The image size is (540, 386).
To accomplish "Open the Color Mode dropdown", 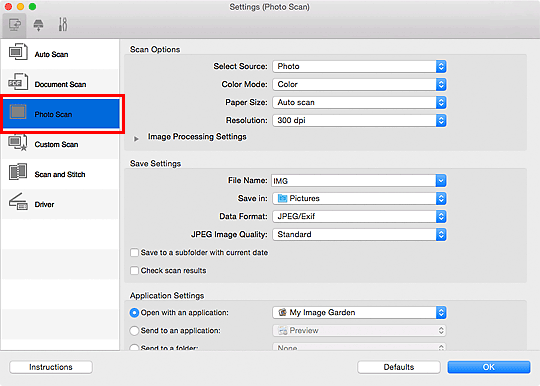I will (360, 84).
